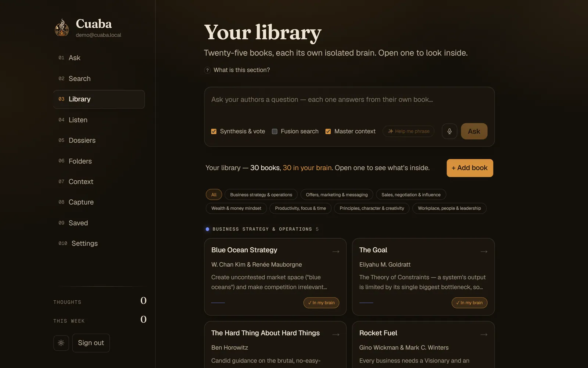Viewport: 588px width, 368px height.
Task: Toggle the sun theme icon button
Action: [61, 343]
